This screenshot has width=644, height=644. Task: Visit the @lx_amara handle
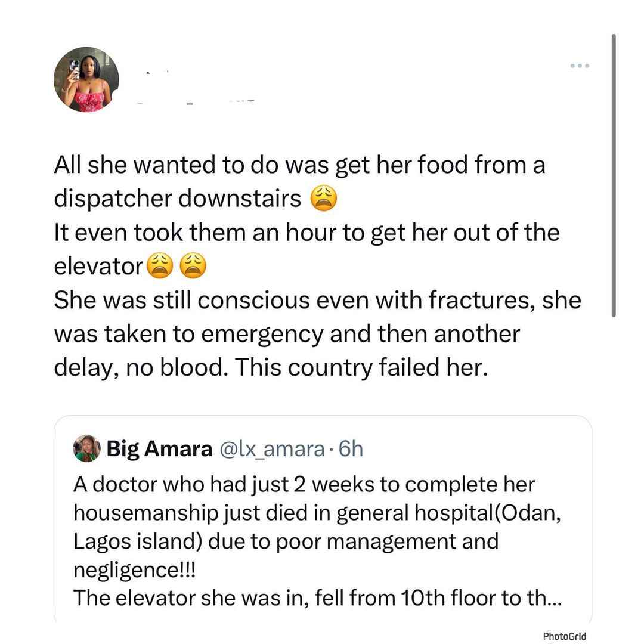click(273, 448)
